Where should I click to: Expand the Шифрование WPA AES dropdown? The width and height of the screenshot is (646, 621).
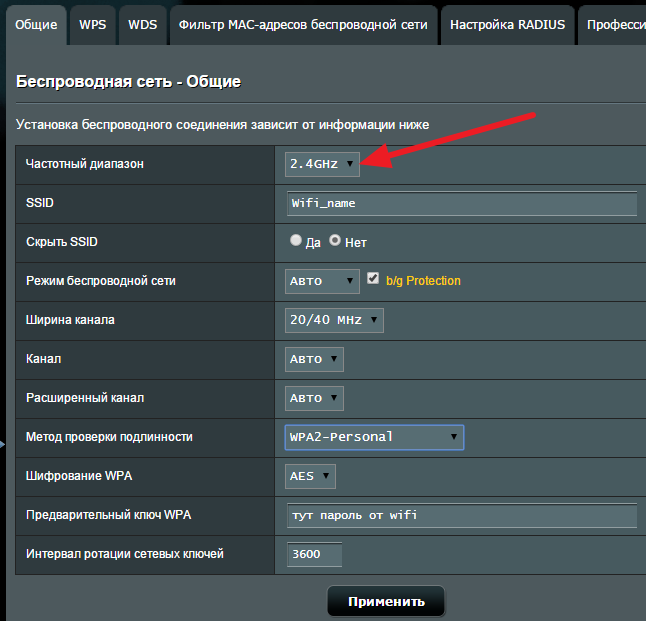point(310,476)
